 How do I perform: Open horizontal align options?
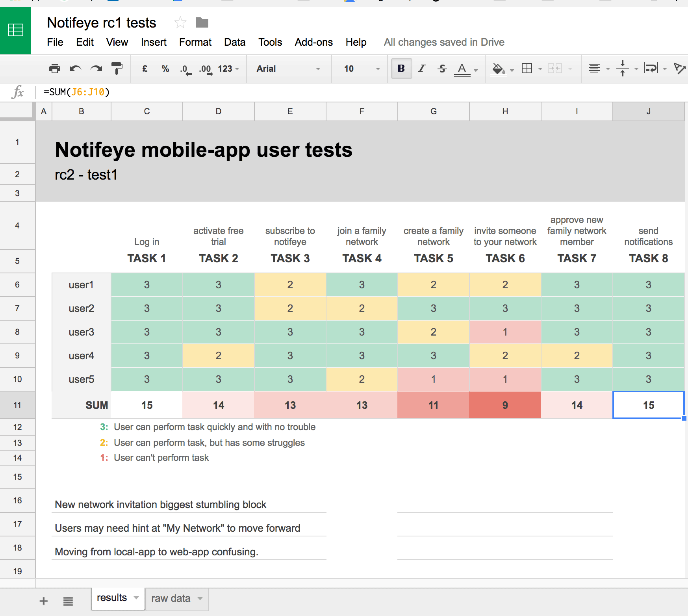pos(594,69)
